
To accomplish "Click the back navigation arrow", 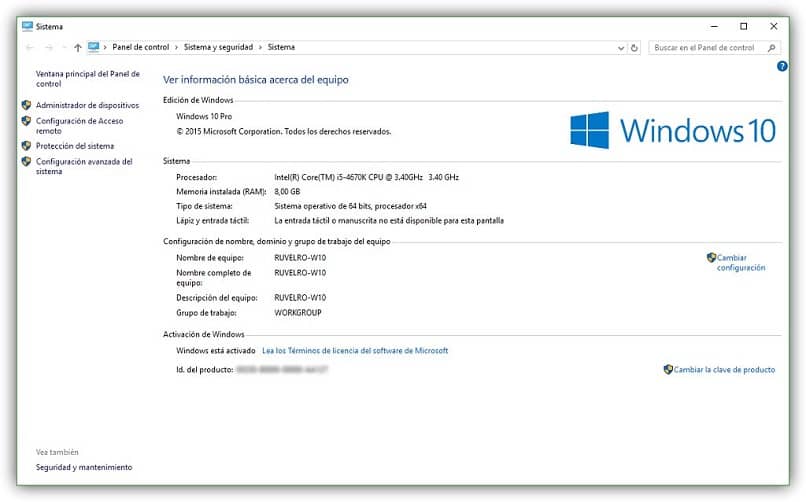I will [29, 47].
